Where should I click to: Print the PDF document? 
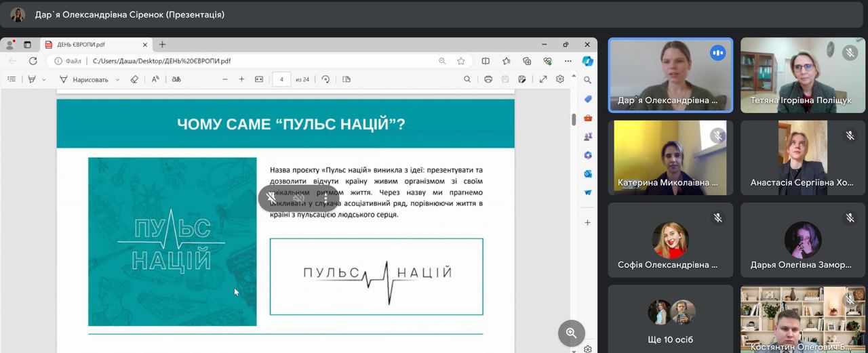(488, 79)
